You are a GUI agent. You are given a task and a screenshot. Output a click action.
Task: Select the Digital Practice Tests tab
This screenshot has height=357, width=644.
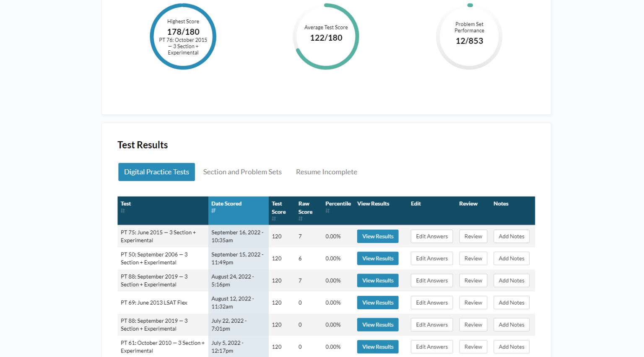click(156, 172)
